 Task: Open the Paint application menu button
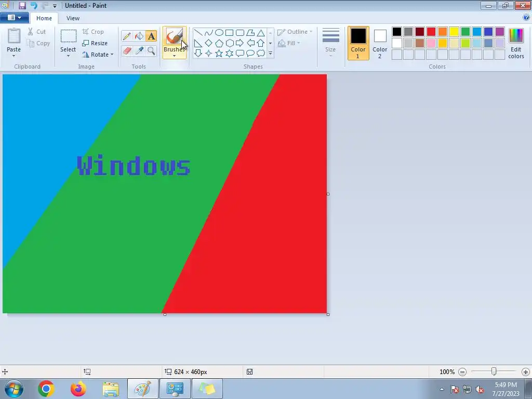pos(14,18)
